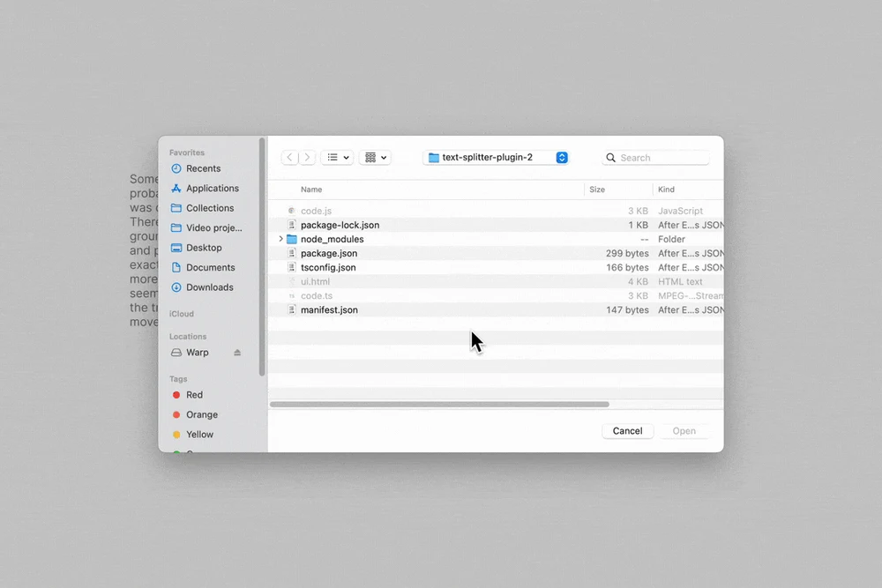Eject the Warp volume
The height and width of the screenshot is (588, 882).
237,353
